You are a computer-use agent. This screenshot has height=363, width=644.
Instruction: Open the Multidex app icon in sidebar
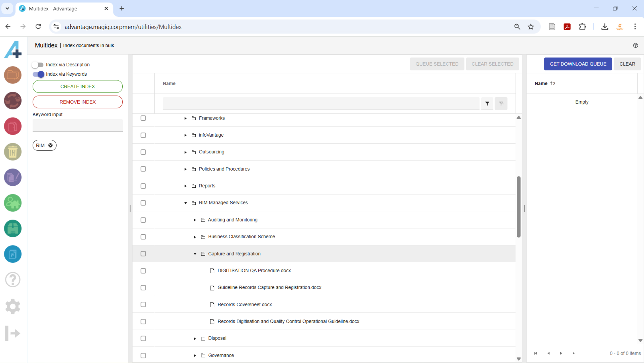(x=13, y=254)
